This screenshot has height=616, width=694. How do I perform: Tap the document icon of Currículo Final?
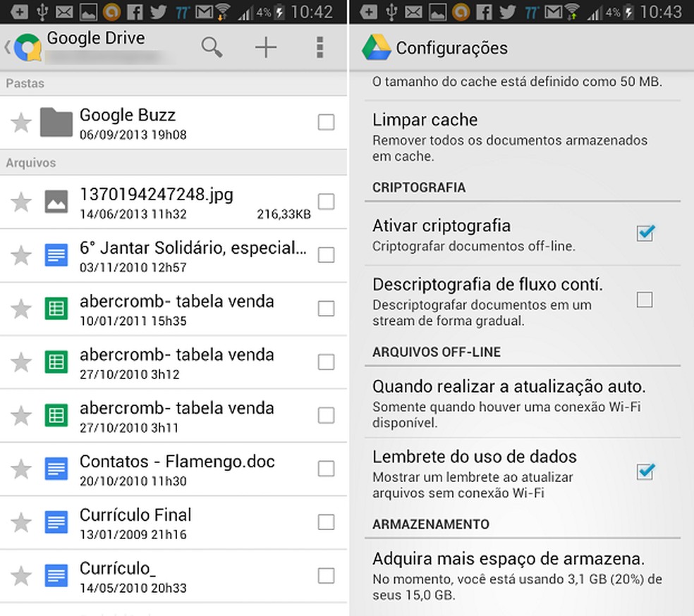55,522
